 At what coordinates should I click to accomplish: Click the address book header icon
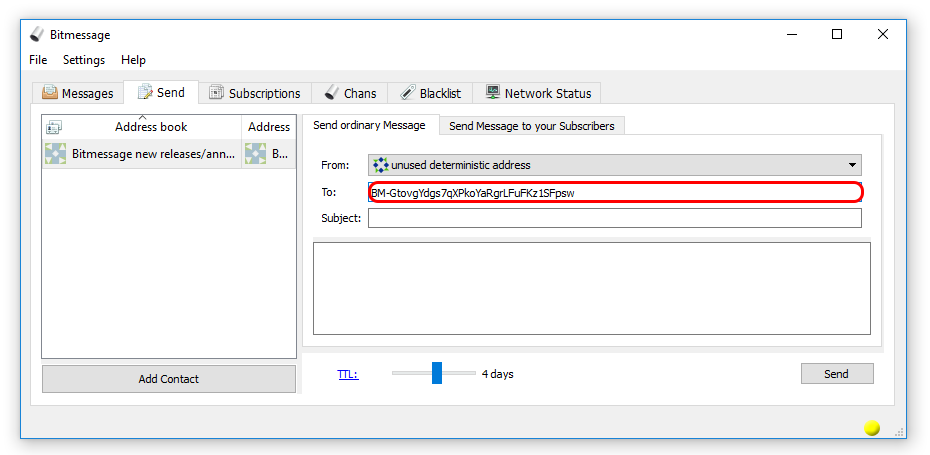[x=54, y=126]
